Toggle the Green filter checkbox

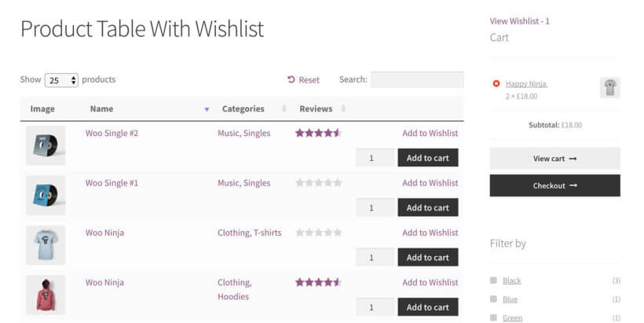point(494,317)
